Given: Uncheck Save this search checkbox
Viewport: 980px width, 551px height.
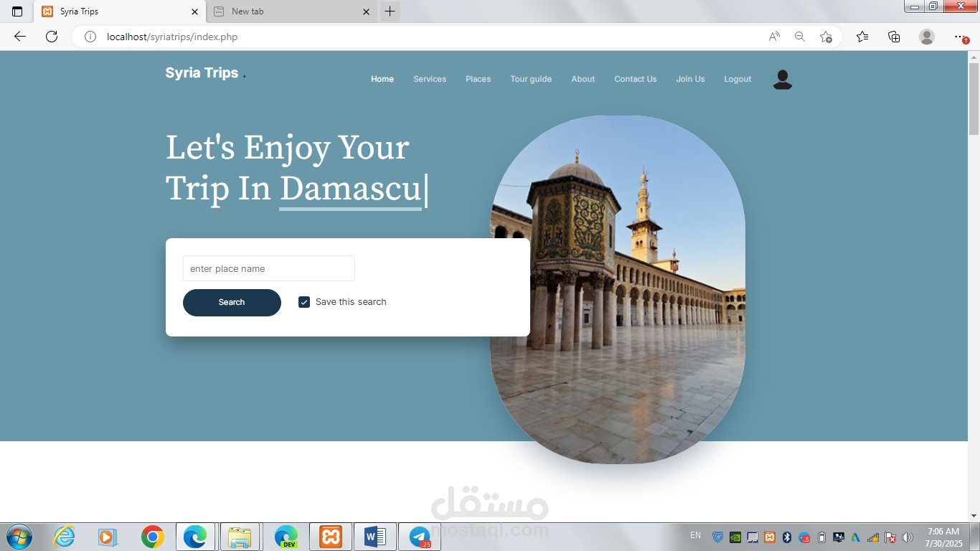Looking at the screenshot, I should coord(304,302).
